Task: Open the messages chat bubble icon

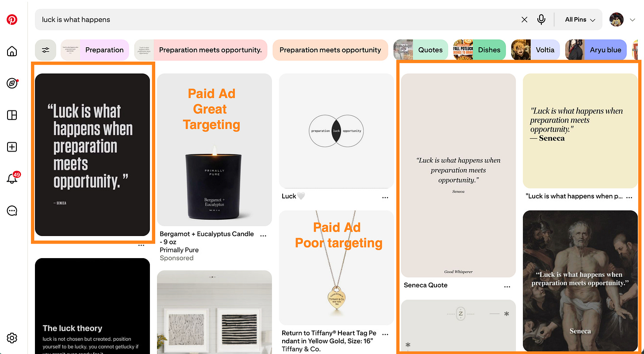Action: click(x=12, y=211)
